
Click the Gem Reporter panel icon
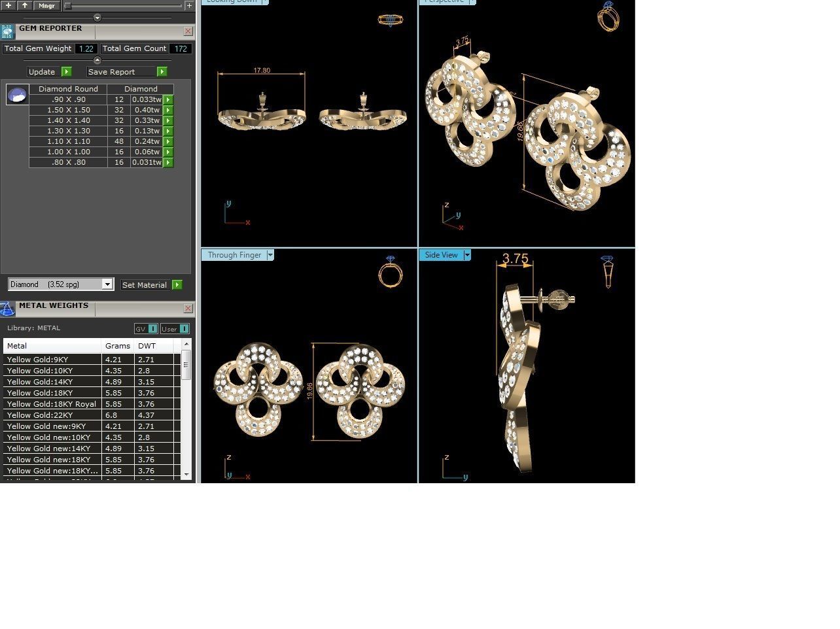(7, 31)
